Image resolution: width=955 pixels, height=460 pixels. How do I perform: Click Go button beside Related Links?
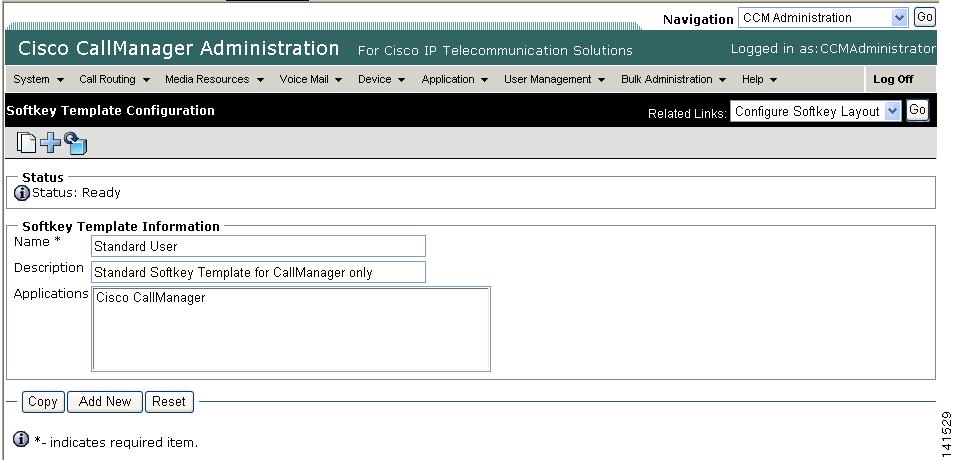(x=917, y=110)
